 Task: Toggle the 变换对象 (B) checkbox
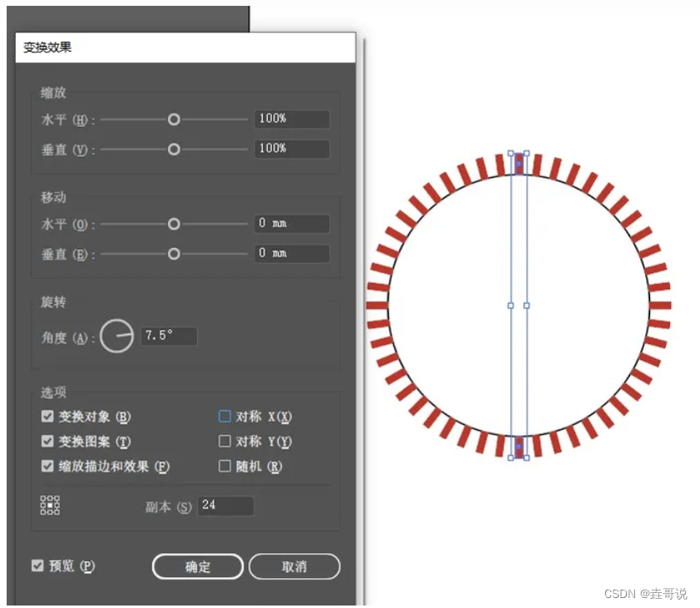[x=47, y=416]
